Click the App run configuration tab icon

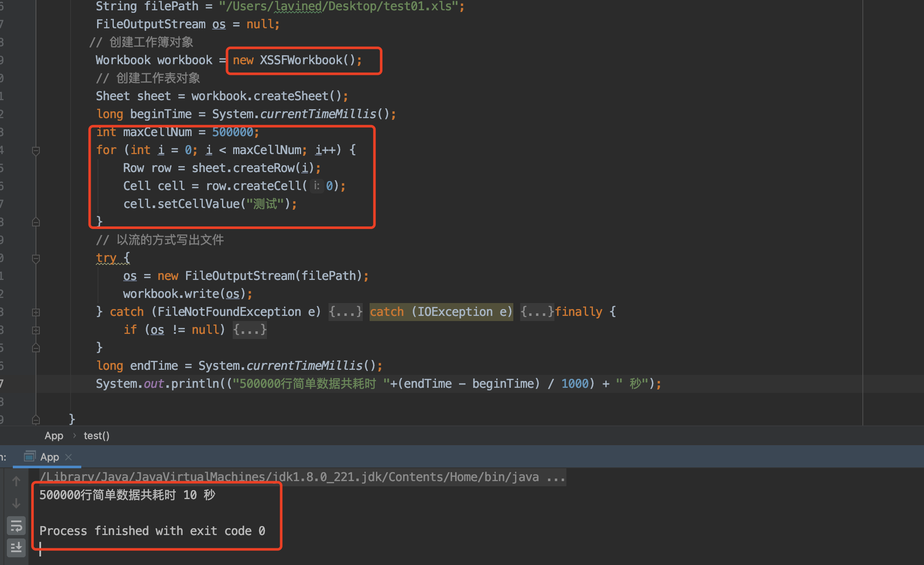30,457
